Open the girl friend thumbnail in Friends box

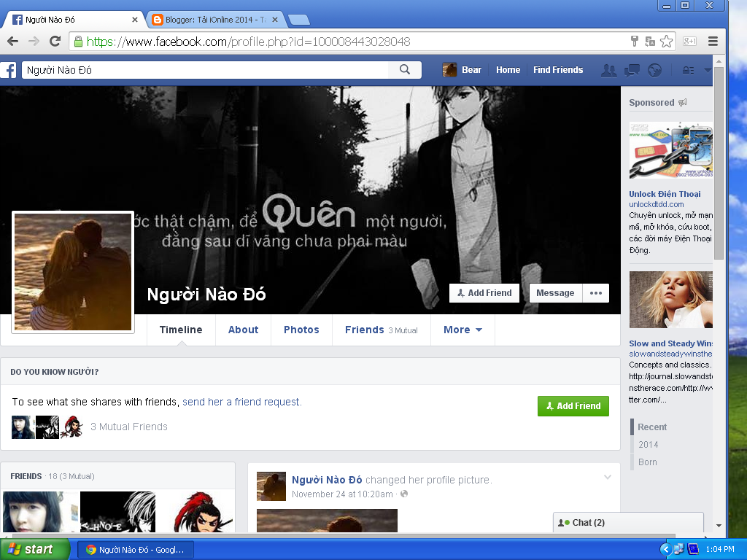[x=41, y=512]
